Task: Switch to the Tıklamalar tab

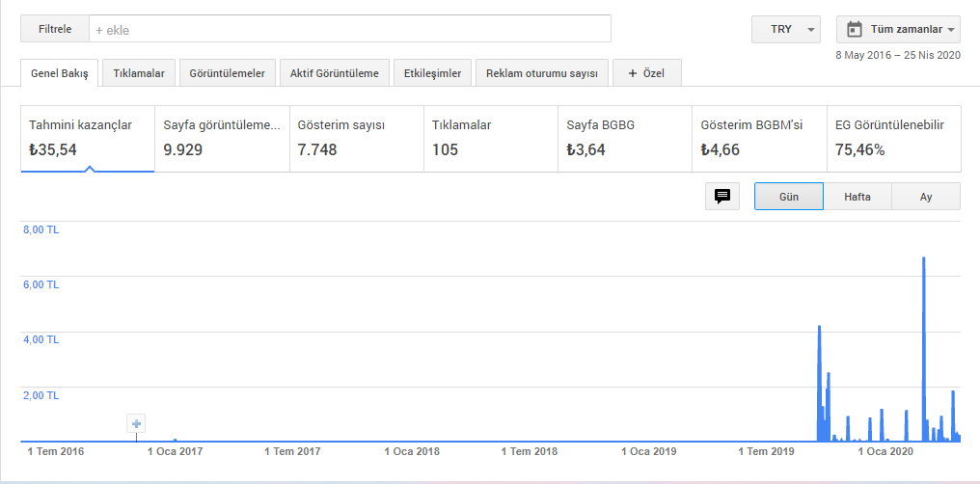Action: [x=139, y=73]
